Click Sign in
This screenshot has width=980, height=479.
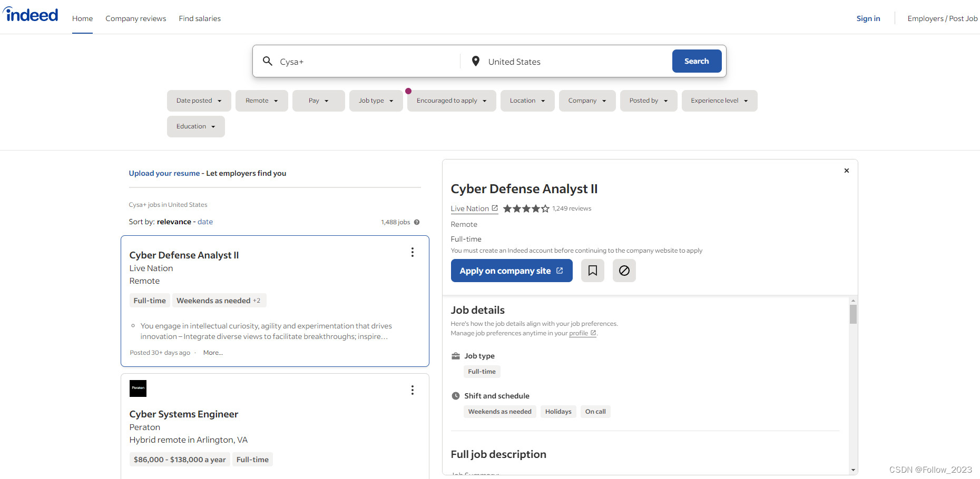click(868, 18)
